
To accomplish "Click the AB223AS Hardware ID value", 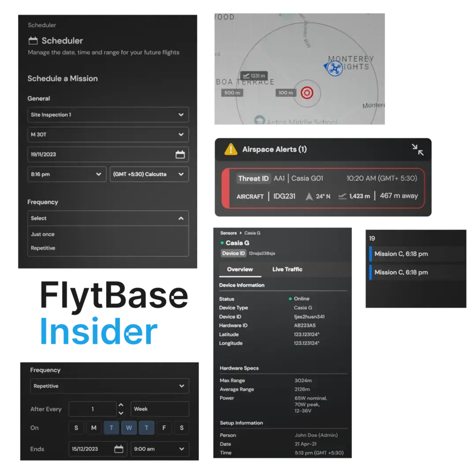I will pyautogui.click(x=305, y=326).
